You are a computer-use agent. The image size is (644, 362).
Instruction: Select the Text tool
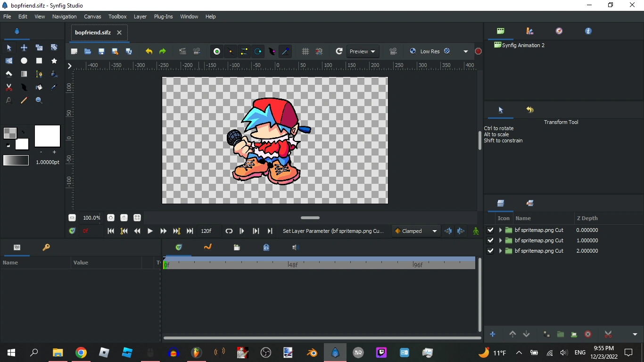coord(8,100)
